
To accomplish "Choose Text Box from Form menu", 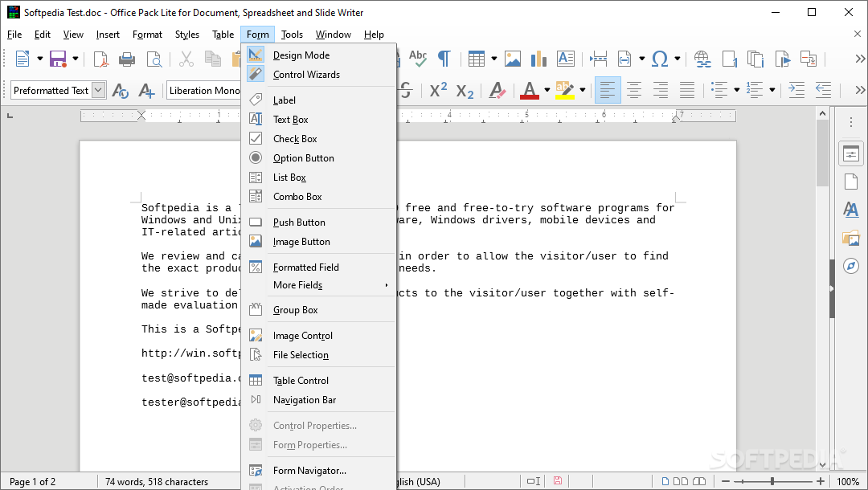I will (319, 120).
